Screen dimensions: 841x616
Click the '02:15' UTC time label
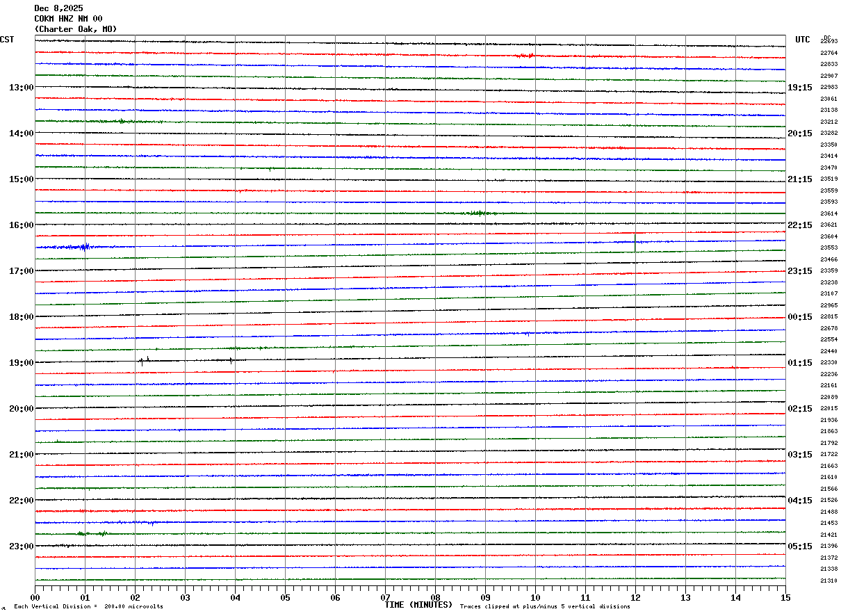coord(800,409)
